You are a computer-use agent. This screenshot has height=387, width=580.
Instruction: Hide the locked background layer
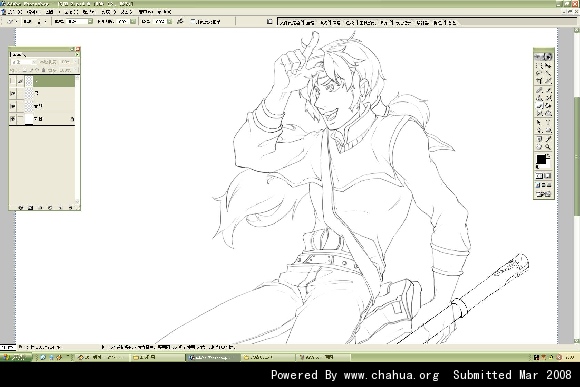(13, 119)
